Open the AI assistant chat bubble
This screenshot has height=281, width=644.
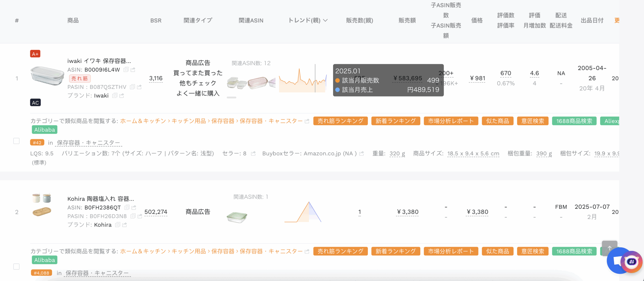tap(631, 262)
